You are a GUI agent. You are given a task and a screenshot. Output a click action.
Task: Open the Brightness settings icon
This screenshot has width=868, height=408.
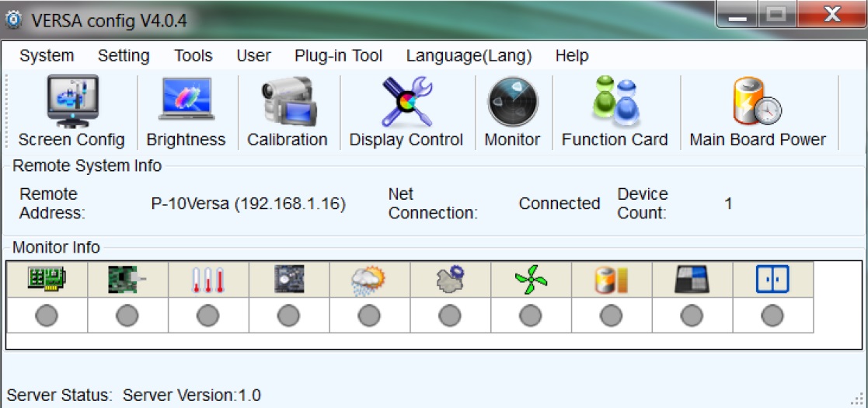tap(186, 111)
